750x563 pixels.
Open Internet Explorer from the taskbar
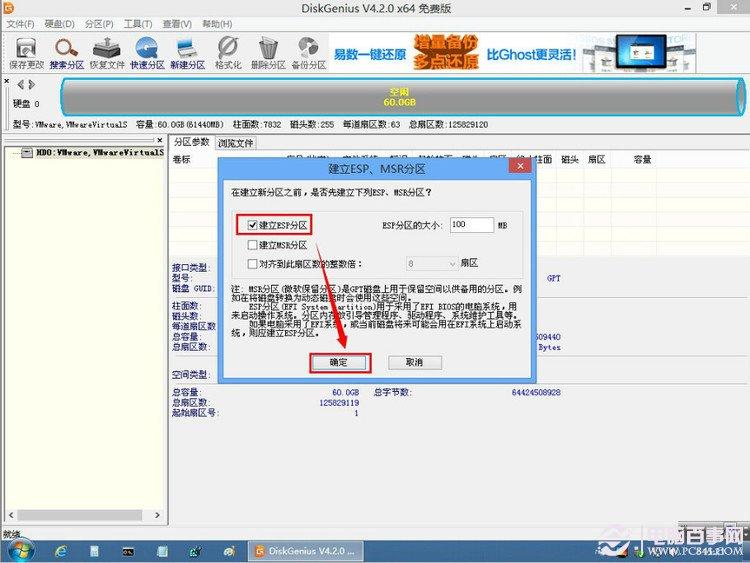[x=61, y=552]
